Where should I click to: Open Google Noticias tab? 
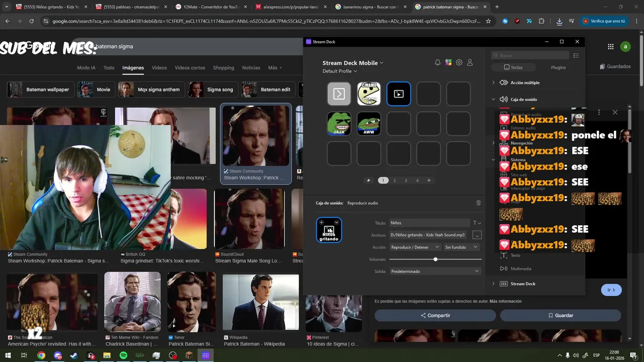[x=251, y=68]
